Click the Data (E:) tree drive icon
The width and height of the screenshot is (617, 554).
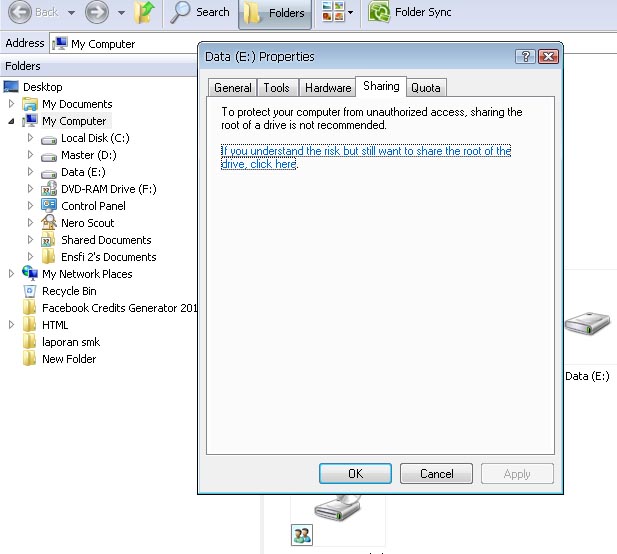point(49,173)
